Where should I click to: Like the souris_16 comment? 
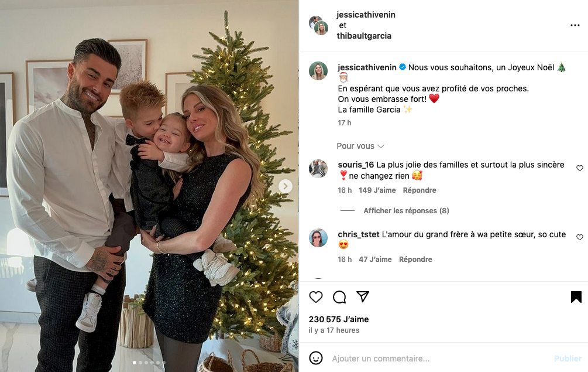click(x=580, y=168)
